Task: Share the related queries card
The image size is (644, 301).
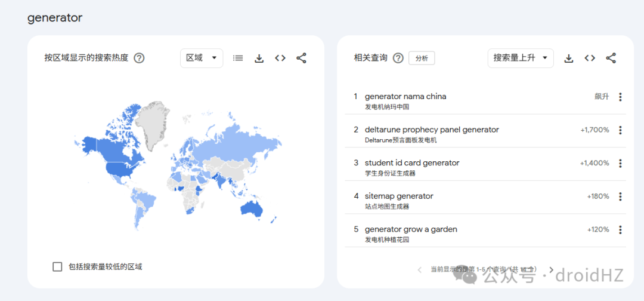Action: 611,59
